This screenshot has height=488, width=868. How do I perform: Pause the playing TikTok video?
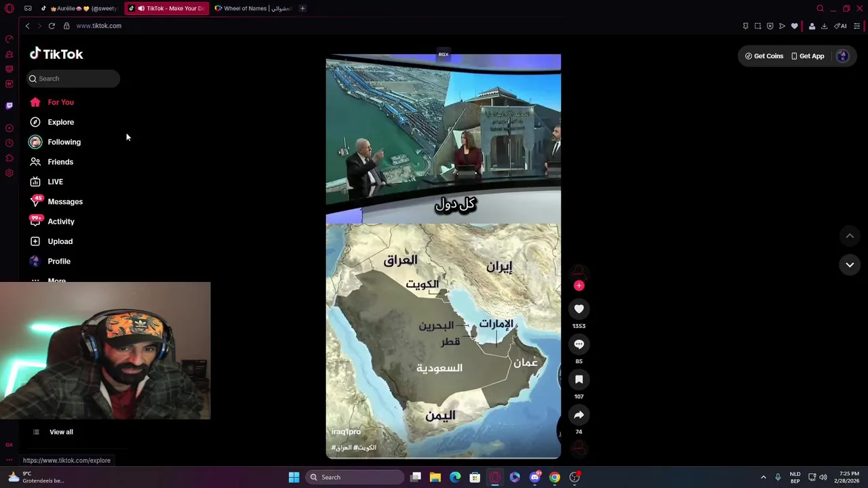click(x=443, y=256)
